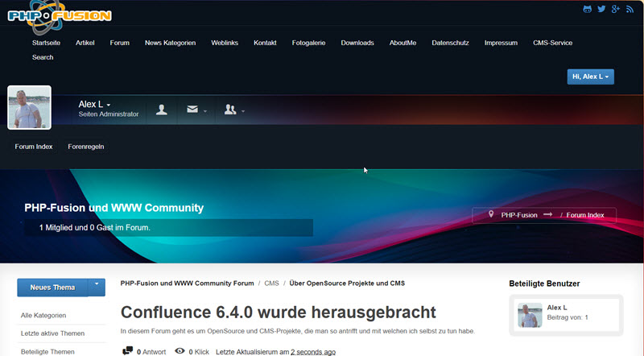Viewport: 644px width, 356px height.
Task: Select Letzte aktive Themen in sidebar
Action: coord(52,333)
